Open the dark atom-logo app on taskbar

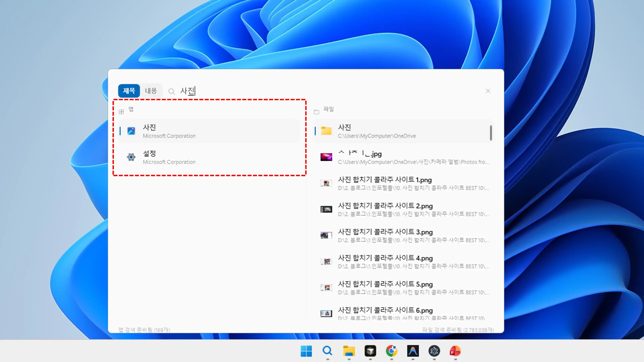(434, 351)
